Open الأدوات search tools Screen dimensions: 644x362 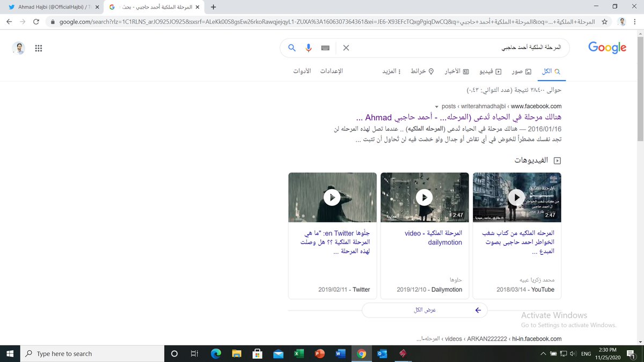[302, 71]
